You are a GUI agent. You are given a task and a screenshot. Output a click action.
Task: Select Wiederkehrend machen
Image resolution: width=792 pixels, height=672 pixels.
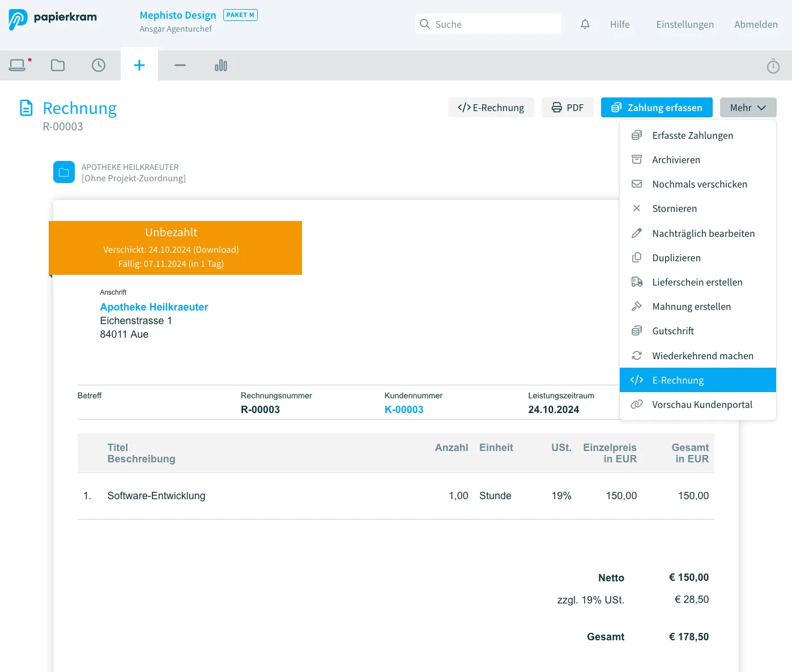coord(698,356)
